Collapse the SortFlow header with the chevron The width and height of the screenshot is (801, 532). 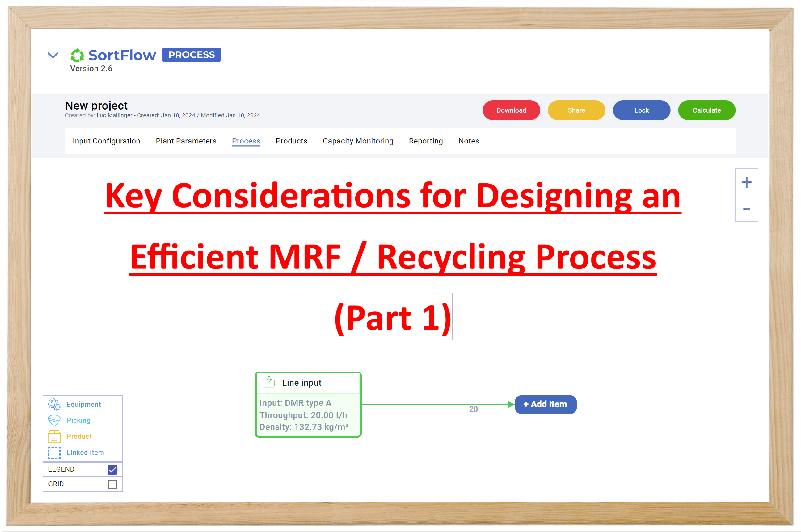53,55
